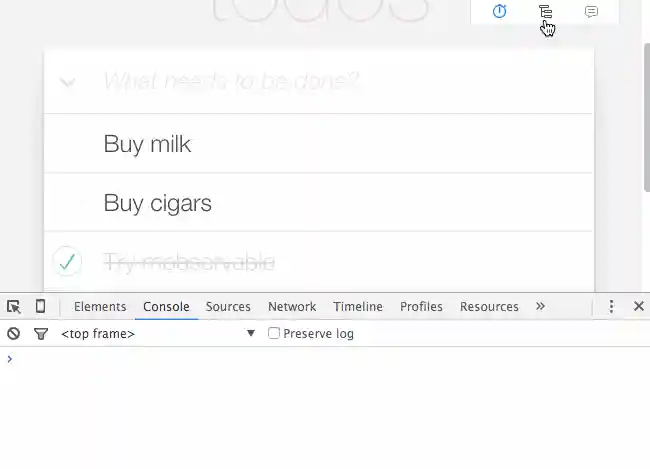Uncheck the completed 'Try mobservable' todo
The width and height of the screenshot is (650, 469).
click(x=67, y=261)
